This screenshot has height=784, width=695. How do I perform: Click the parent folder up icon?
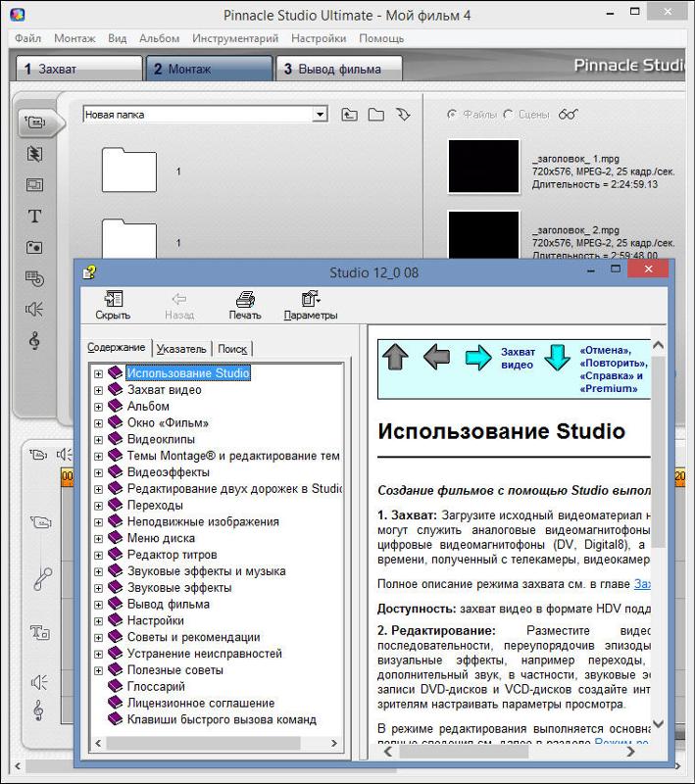coord(350,116)
